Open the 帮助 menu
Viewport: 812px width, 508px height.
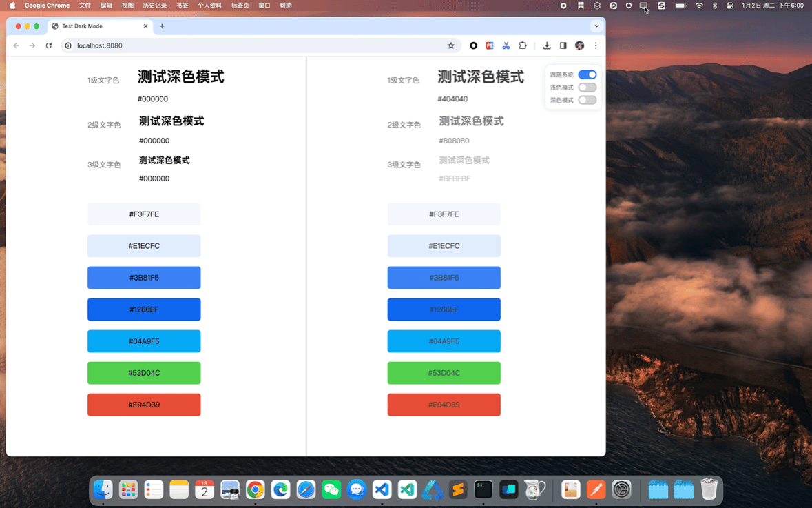click(x=285, y=6)
